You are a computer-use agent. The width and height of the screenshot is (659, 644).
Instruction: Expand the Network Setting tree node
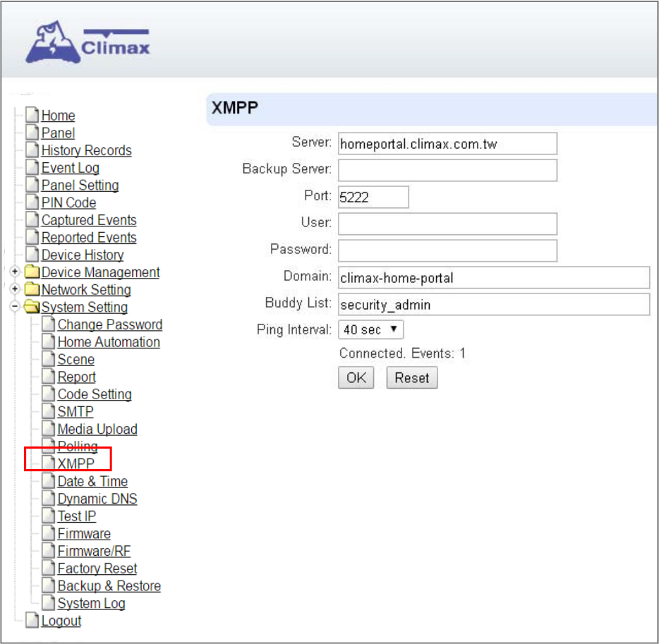tap(15, 289)
